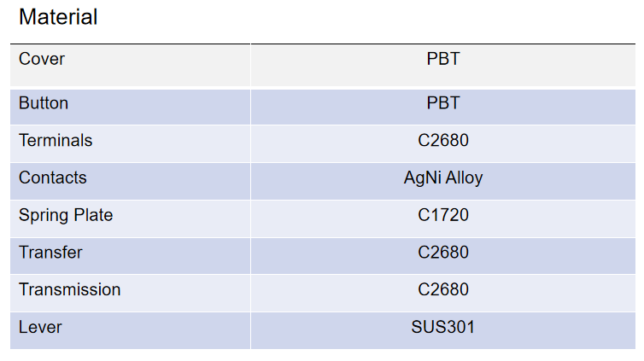Click the word Alloy in Contacts row
This screenshot has height=361, width=644.
coord(464,178)
